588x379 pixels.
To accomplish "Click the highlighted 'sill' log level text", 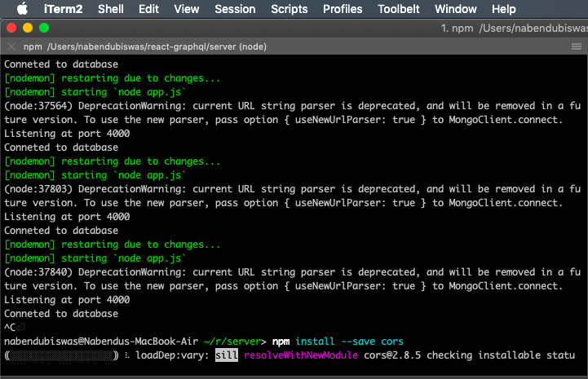I will tap(227, 355).
